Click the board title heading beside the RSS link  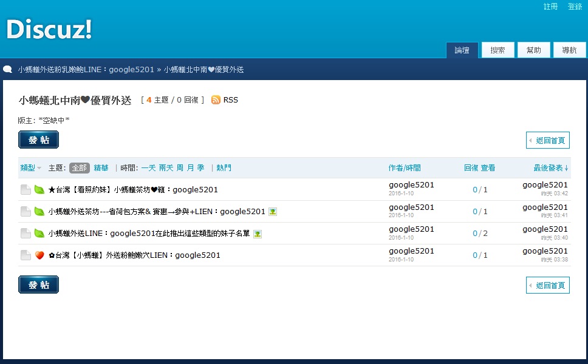click(75, 100)
